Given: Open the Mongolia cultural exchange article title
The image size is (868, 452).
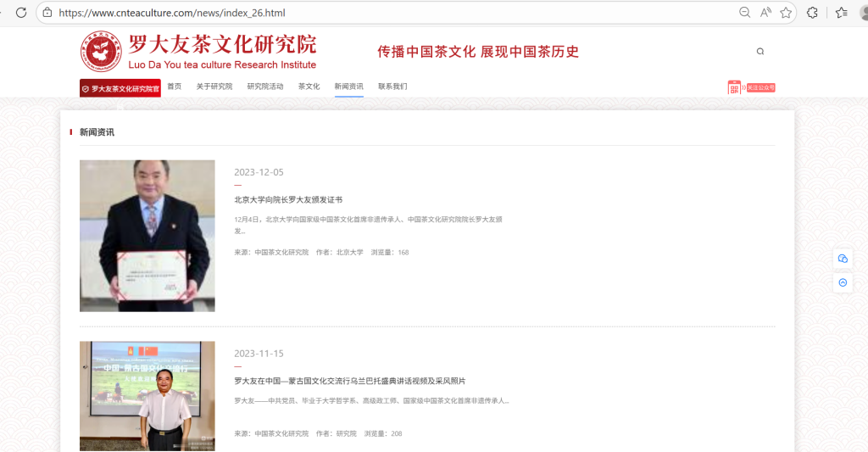Looking at the screenshot, I should [x=349, y=381].
